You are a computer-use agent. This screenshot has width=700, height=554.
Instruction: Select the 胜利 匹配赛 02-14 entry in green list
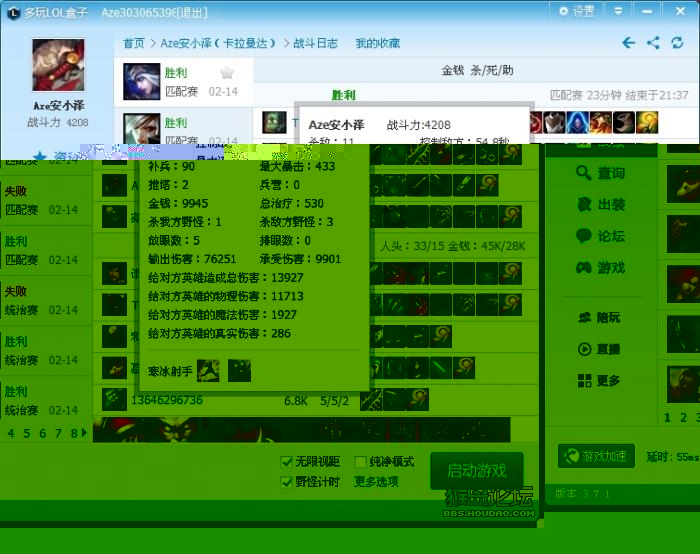pos(46,250)
